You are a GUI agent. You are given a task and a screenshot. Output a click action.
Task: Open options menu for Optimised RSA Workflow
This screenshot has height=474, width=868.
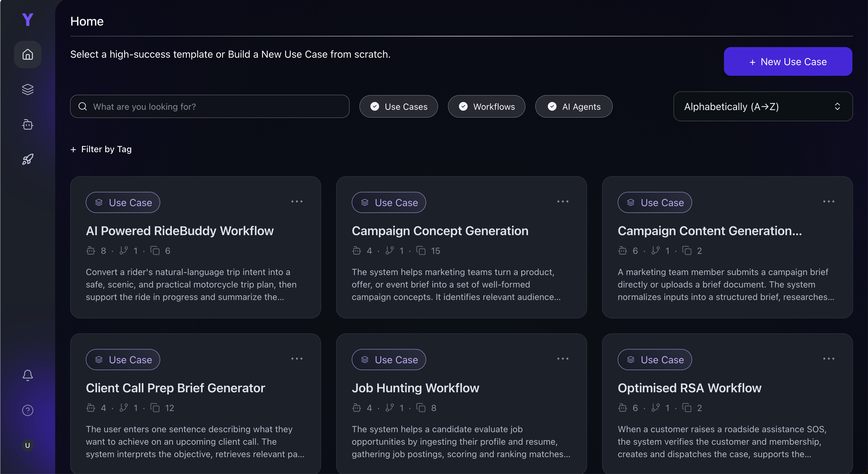[829, 358]
